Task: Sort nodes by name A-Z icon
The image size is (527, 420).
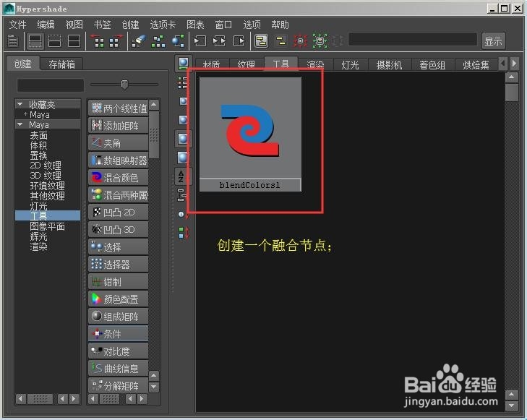Action: [x=181, y=176]
